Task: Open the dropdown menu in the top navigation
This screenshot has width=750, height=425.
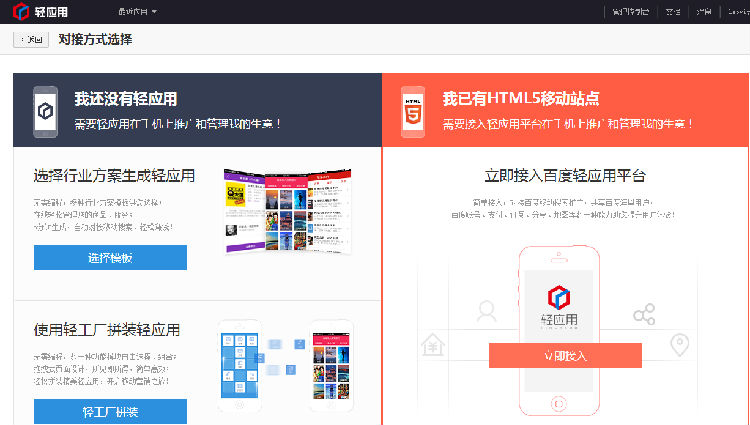Action: [x=138, y=11]
